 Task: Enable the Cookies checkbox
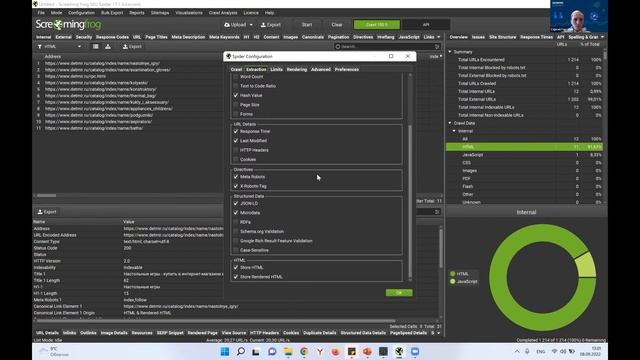coord(236,160)
